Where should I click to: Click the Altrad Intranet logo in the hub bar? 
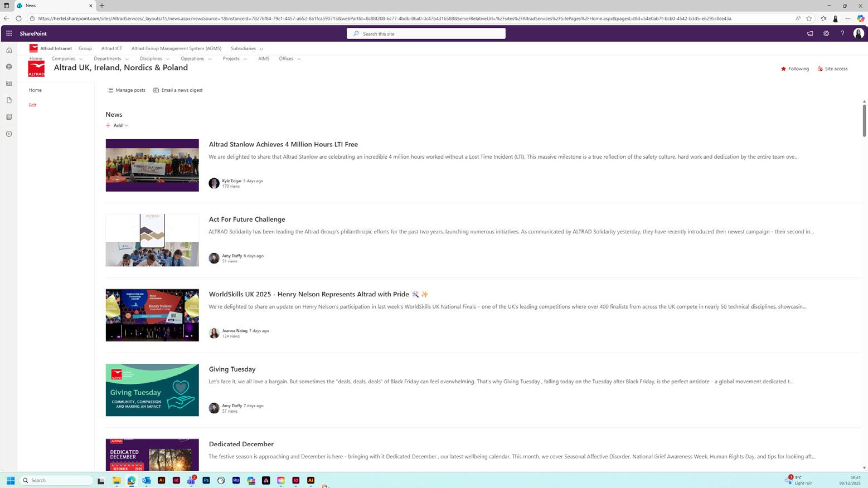33,48
